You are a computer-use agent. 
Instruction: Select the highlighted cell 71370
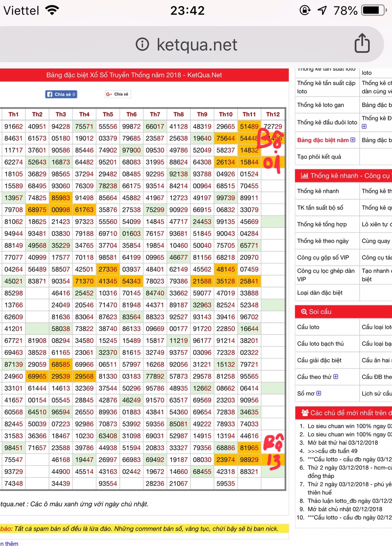pyautogui.click(x=84, y=282)
